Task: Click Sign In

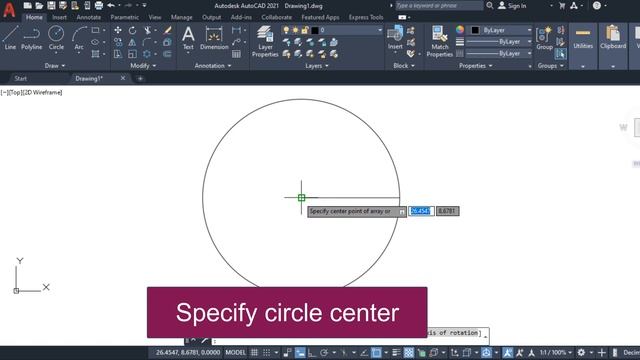Action: coord(513,6)
